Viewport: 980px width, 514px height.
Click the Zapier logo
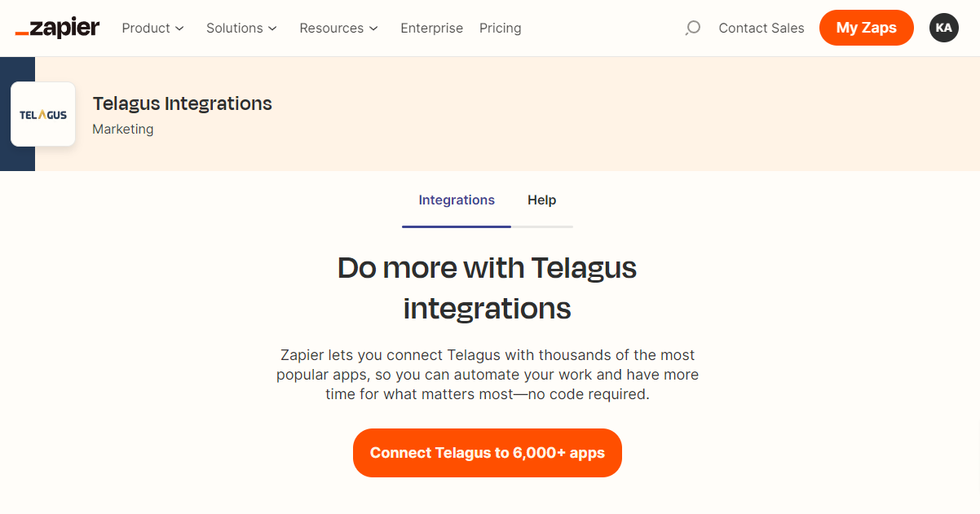(57, 27)
